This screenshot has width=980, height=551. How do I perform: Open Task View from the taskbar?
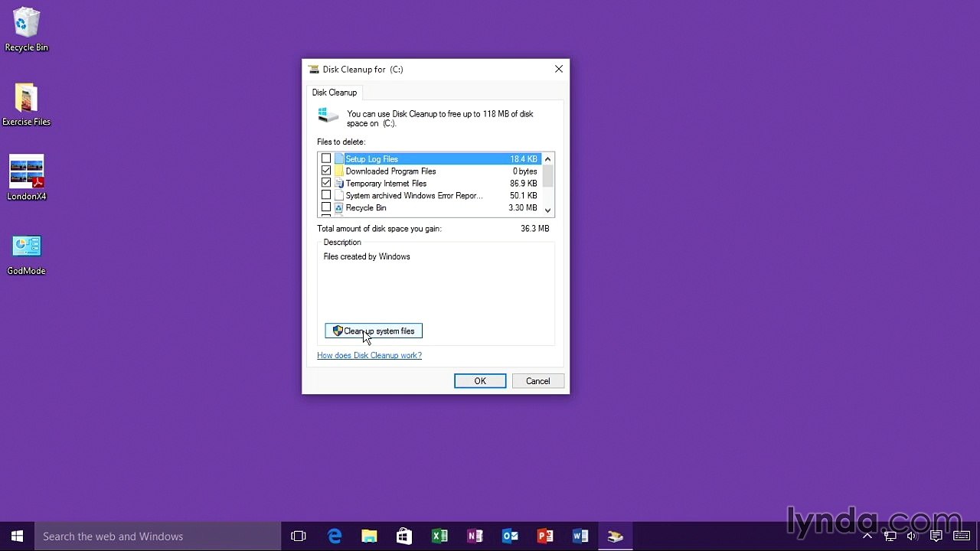click(299, 536)
